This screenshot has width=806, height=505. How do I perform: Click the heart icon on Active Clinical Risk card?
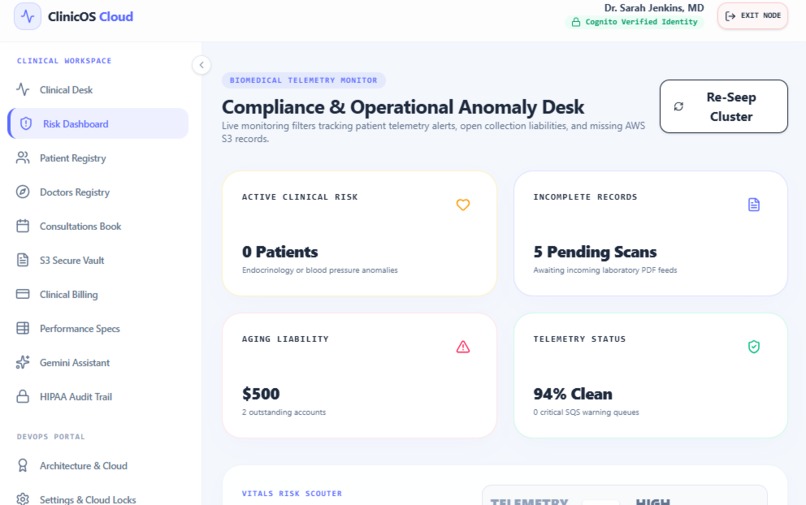point(463,205)
